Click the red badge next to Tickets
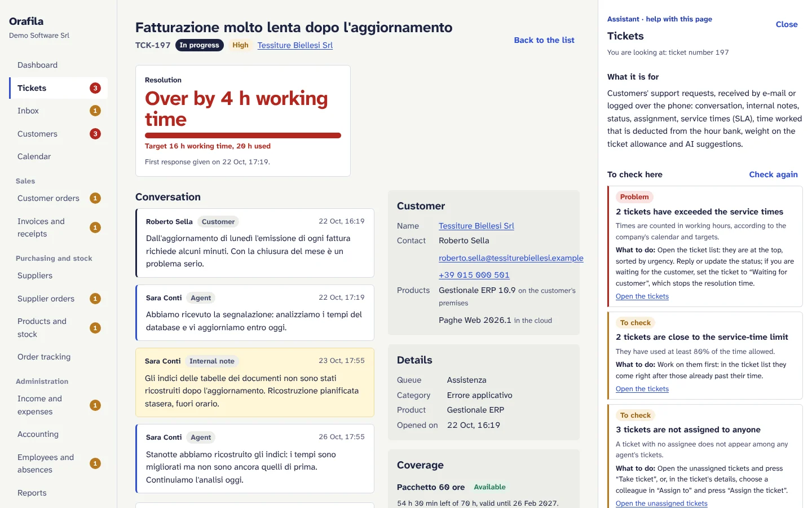 95,88
